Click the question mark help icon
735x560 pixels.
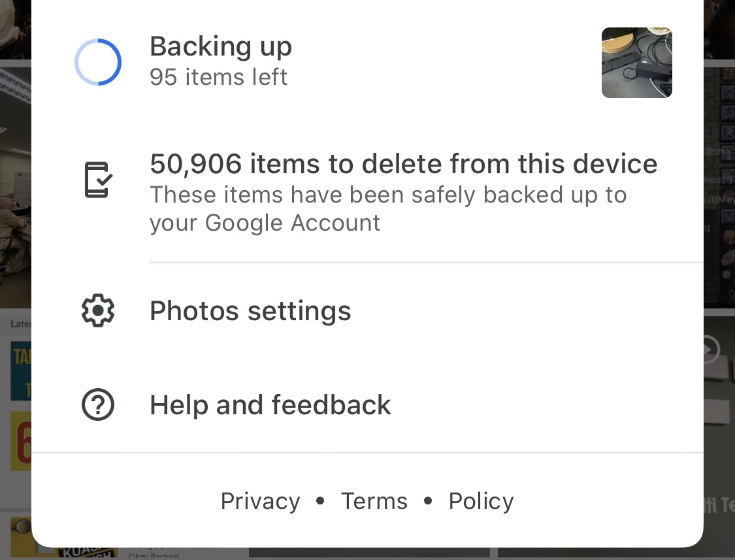pyautogui.click(x=98, y=405)
